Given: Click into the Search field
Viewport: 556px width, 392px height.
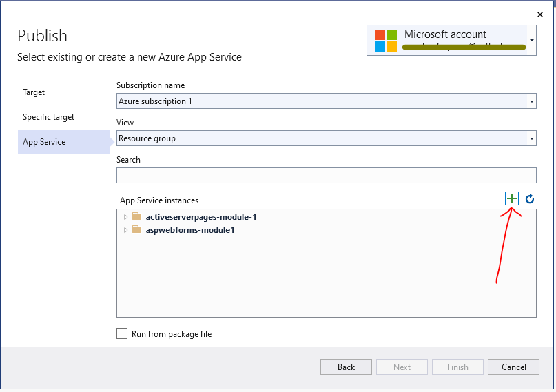Looking at the screenshot, I should coord(326,176).
